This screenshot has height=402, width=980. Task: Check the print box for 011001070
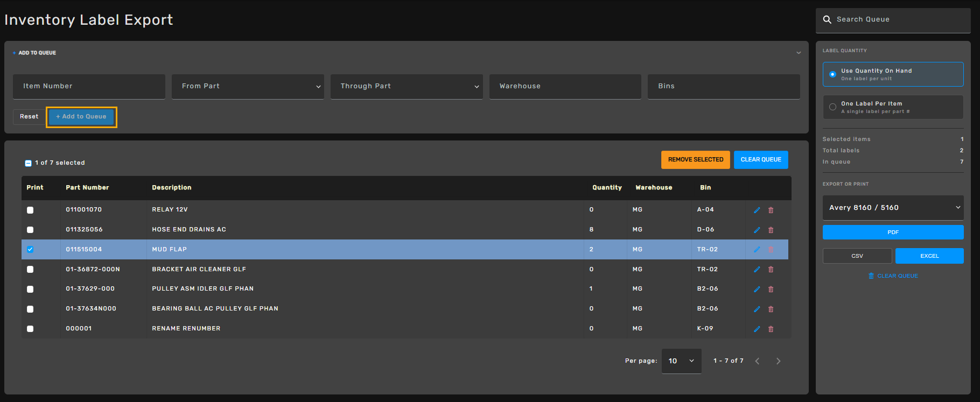coord(30,210)
